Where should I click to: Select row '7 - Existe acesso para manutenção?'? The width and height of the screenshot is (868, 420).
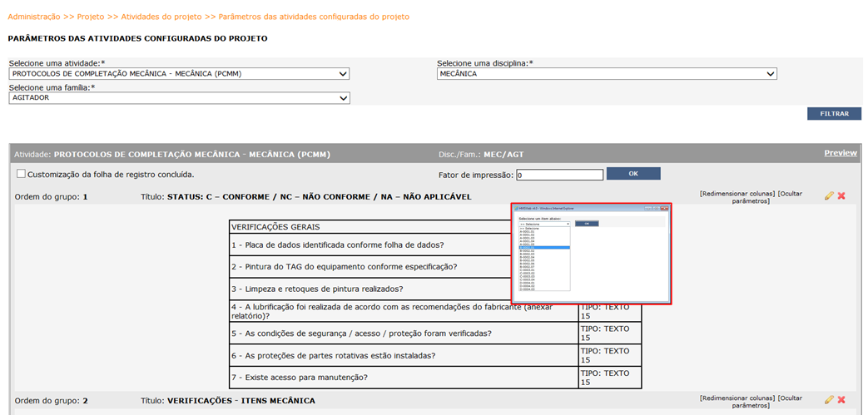(x=404, y=378)
